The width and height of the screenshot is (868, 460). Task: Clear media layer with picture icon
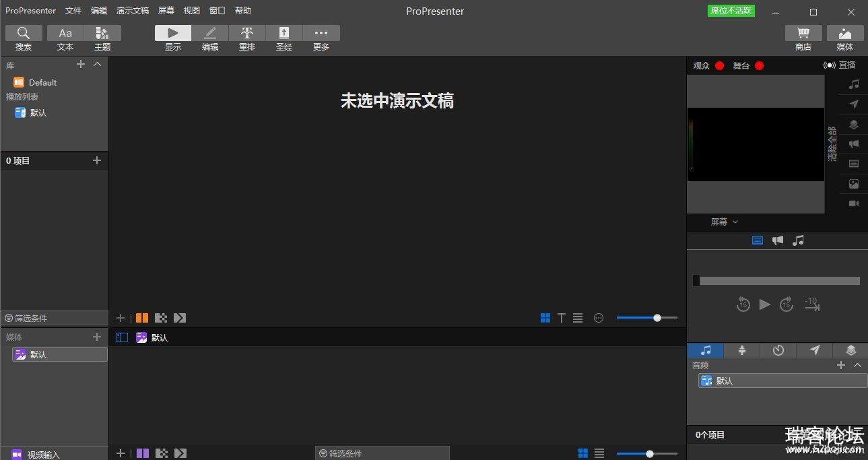point(854,183)
